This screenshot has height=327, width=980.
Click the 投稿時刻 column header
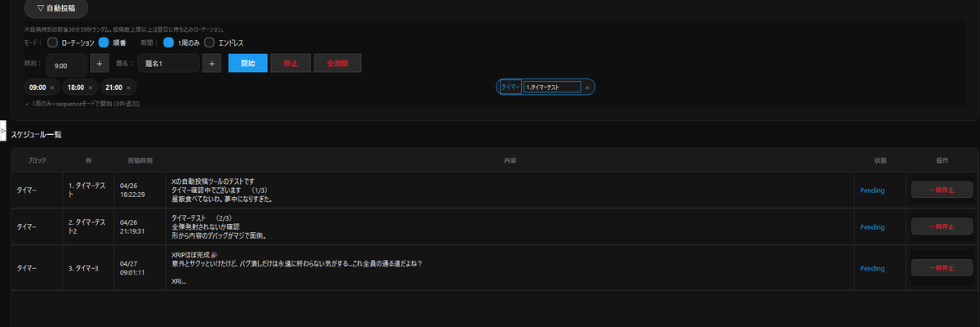140,160
